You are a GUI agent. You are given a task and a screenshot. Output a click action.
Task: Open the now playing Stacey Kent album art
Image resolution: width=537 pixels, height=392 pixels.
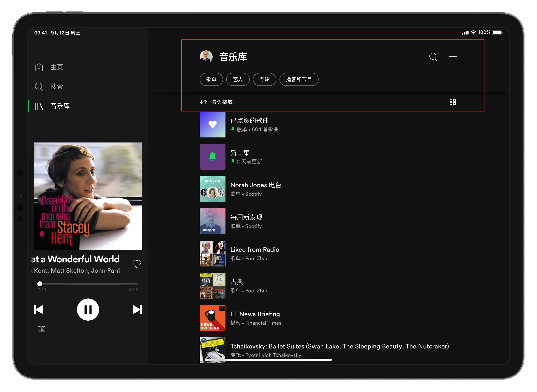coord(88,196)
